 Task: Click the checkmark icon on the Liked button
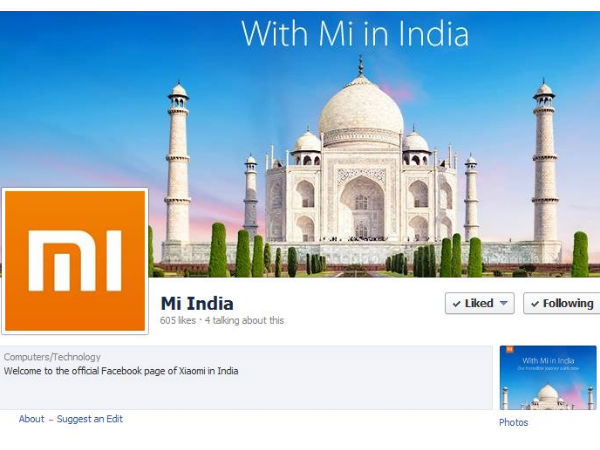(456, 304)
